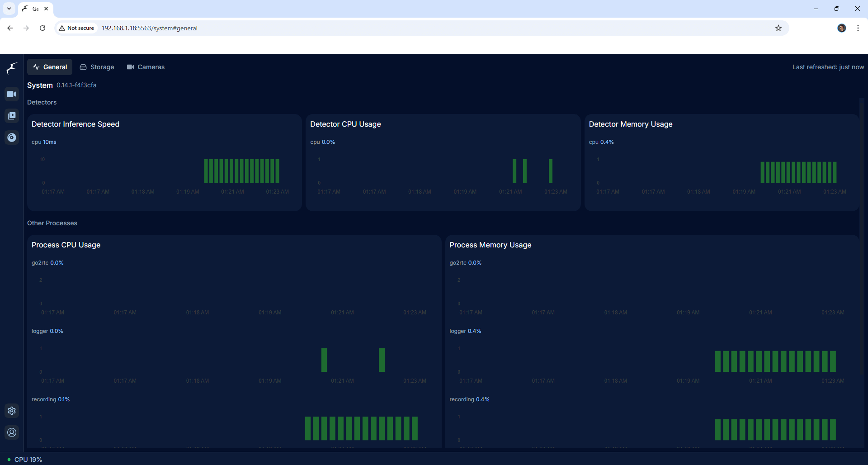Image resolution: width=868 pixels, height=465 pixels.
Task: Open the live cameras view in sidebar
Action: click(x=12, y=94)
